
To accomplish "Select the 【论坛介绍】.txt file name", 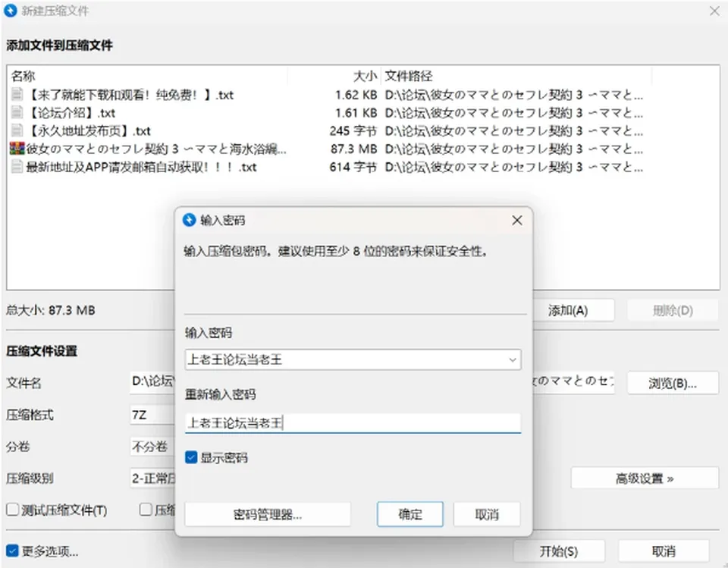I will pyautogui.click(x=71, y=113).
